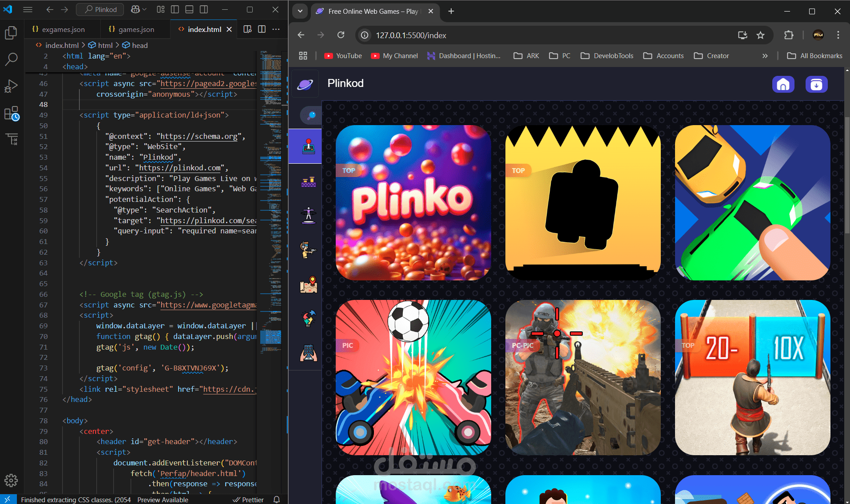850x504 pixels.
Task: Show hidden bookmarks with the overflow chevron
Action: pyautogui.click(x=765, y=56)
